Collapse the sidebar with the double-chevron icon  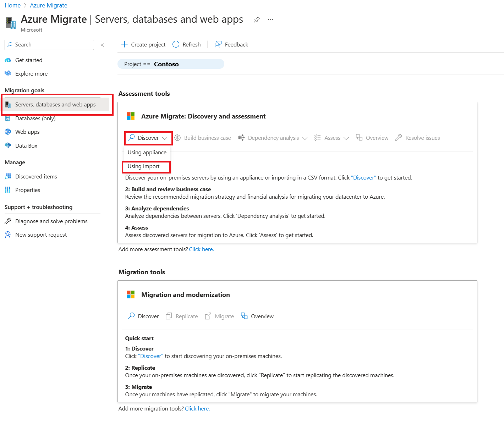tap(102, 45)
